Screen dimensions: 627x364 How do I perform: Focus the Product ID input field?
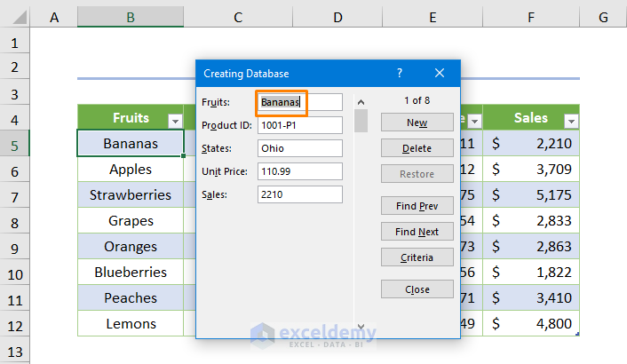(299, 125)
